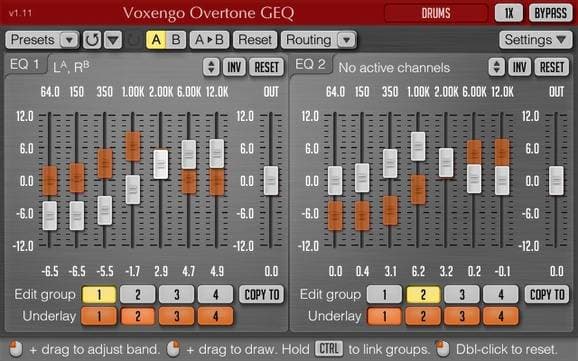
Task: Click the EQ 2 350 band white fader
Action: (x=390, y=164)
